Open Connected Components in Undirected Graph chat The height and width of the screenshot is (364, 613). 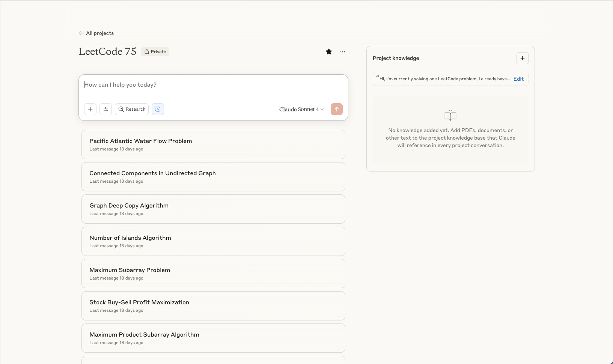(x=213, y=177)
